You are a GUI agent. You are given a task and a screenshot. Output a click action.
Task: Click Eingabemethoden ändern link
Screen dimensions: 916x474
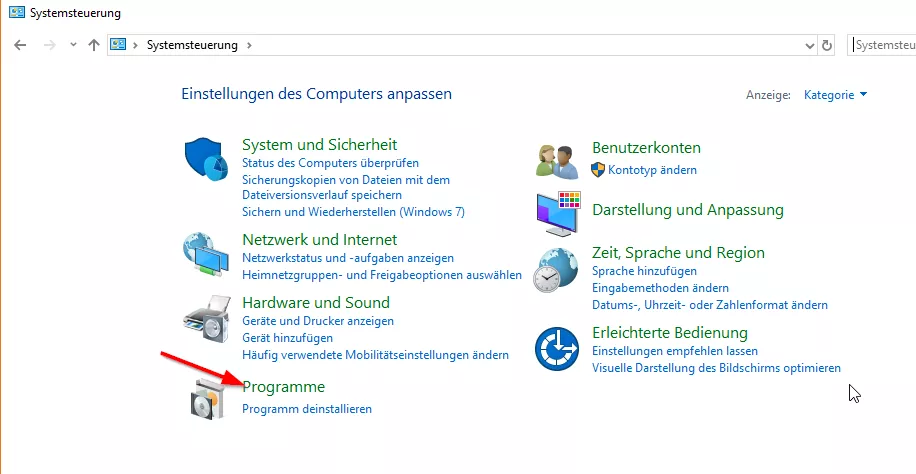click(x=660, y=288)
